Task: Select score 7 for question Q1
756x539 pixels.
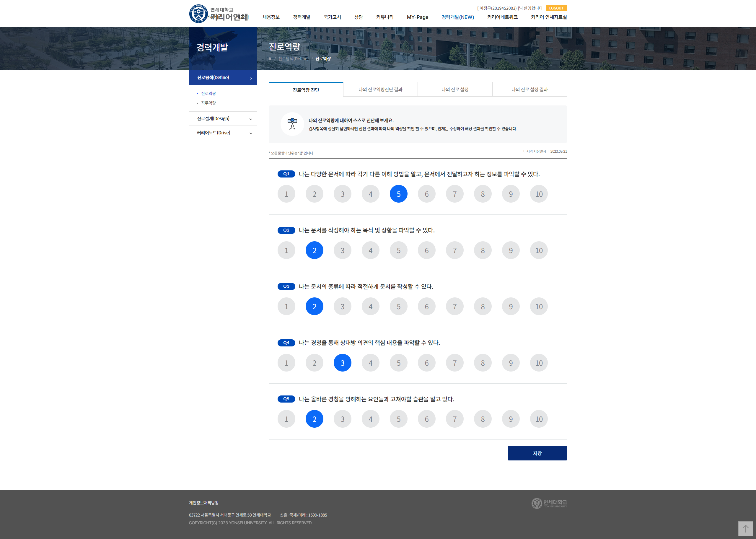Action: (454, 194)
